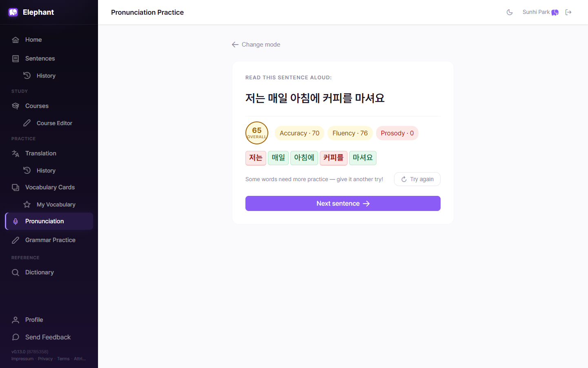Click the Dictionary magnifier icon
The image size is (588, 368).
click(x=16, y=272)
